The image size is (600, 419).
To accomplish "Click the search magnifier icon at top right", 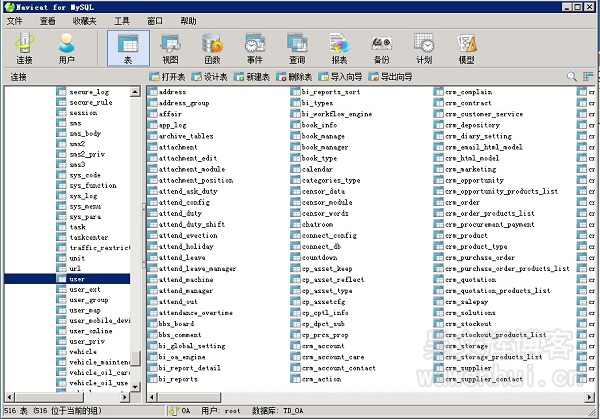I will [x=573, y=76].
